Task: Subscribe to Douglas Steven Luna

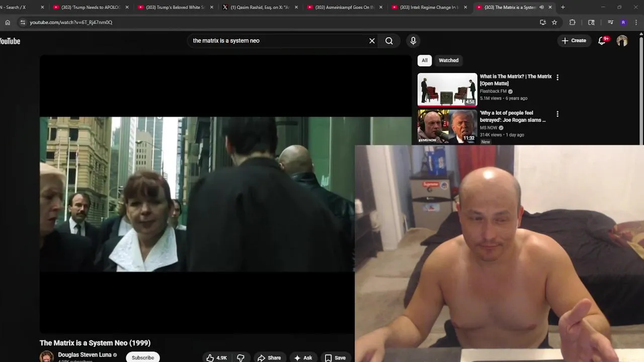Action: point(143,357)
